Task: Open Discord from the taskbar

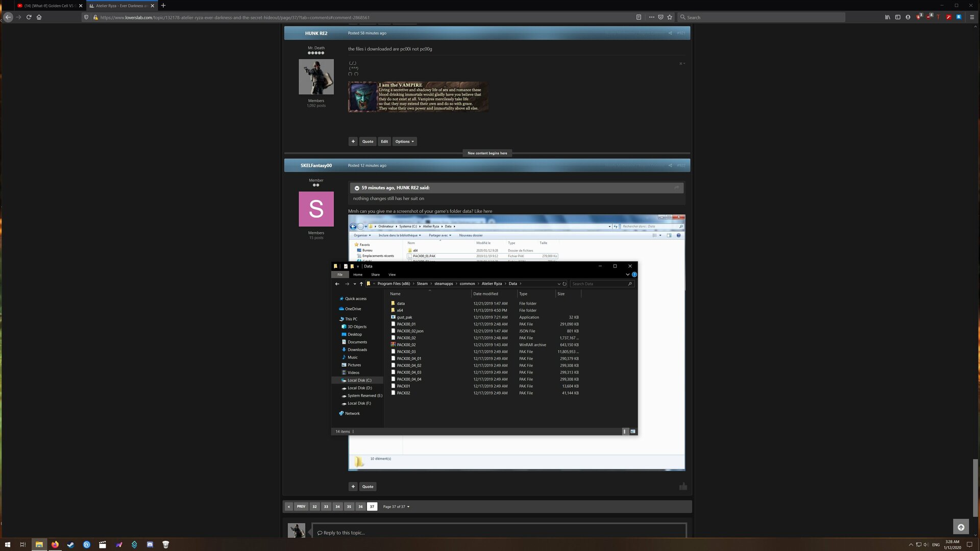Action: click(x=150, y=544)
